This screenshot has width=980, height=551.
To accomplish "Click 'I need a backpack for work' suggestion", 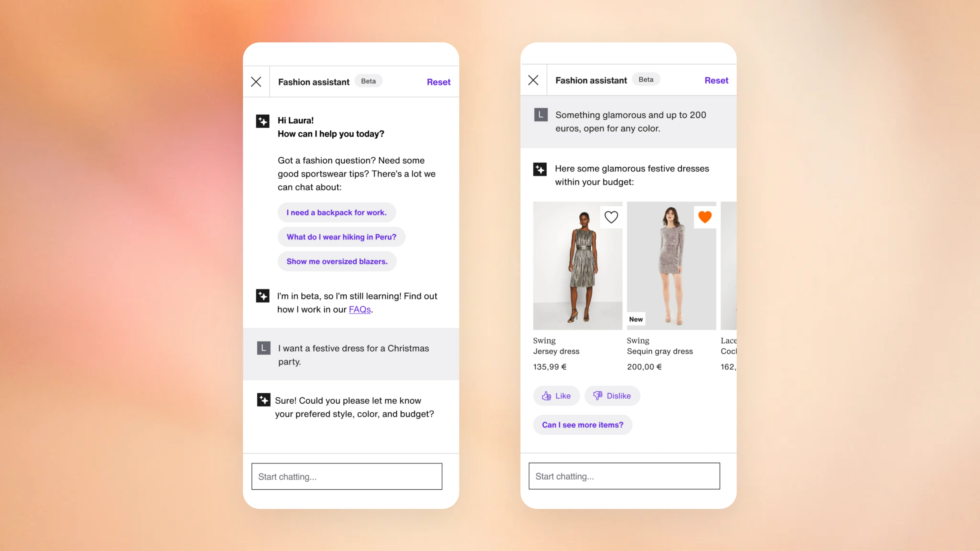I will click(336, 212).
